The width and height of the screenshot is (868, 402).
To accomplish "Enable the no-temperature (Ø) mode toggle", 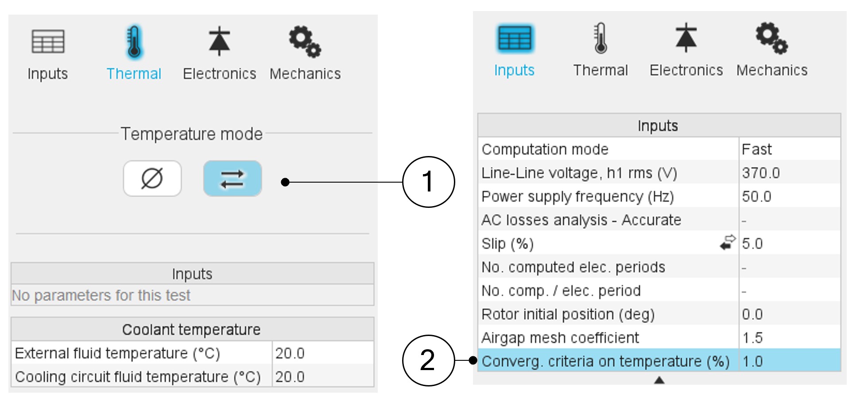I will pos(152,179).
